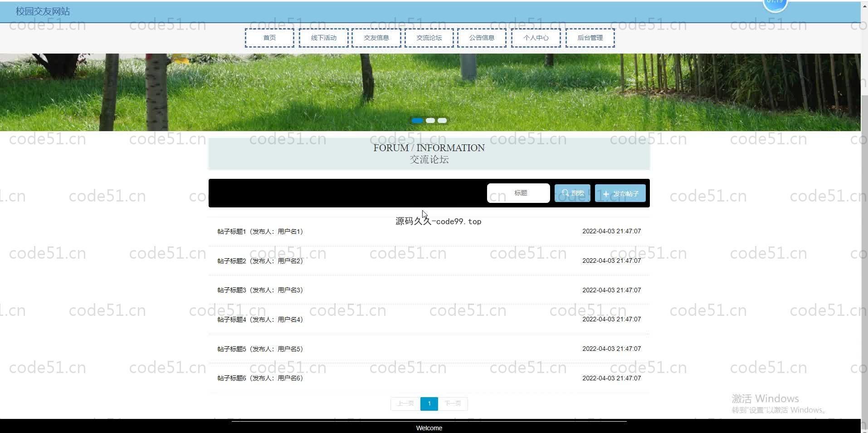Click page number 1 in pagination
868x433 pixels.
[x=429, y=403]
